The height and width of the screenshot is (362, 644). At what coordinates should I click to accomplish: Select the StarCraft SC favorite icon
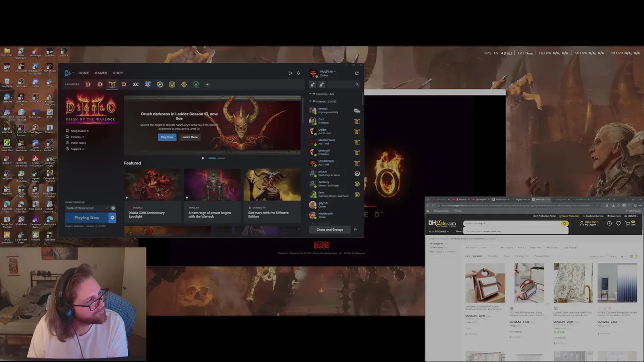[136, 84]
